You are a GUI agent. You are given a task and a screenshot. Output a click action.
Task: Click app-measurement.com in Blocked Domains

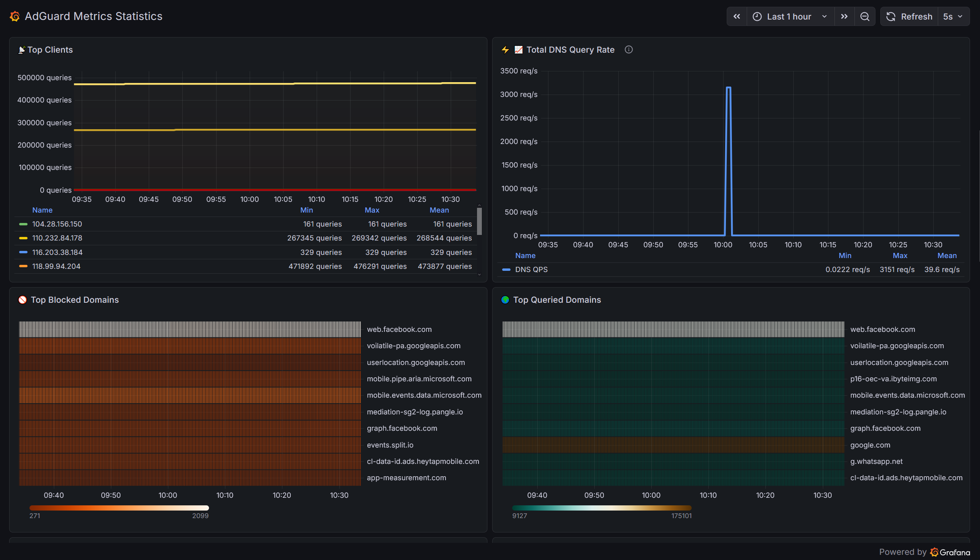[x=406, y=477]
